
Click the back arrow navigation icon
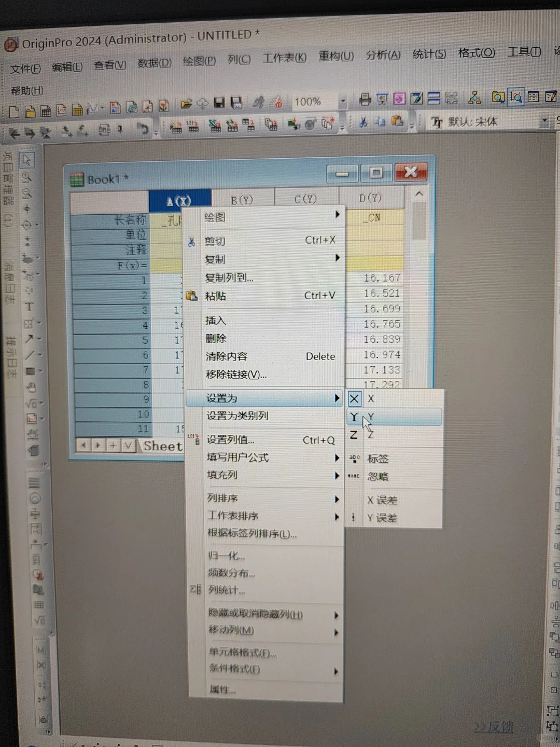[14, 134]
